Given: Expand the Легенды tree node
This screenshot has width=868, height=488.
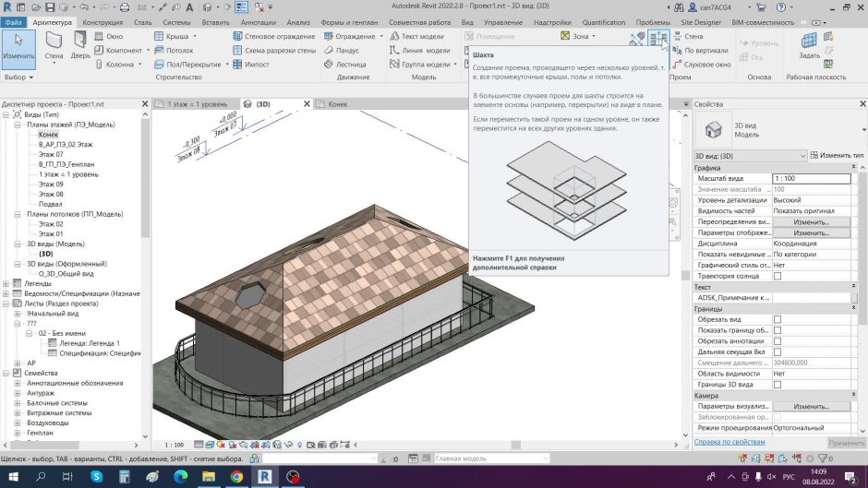Looking at the screenshot, I should point(6,283).
